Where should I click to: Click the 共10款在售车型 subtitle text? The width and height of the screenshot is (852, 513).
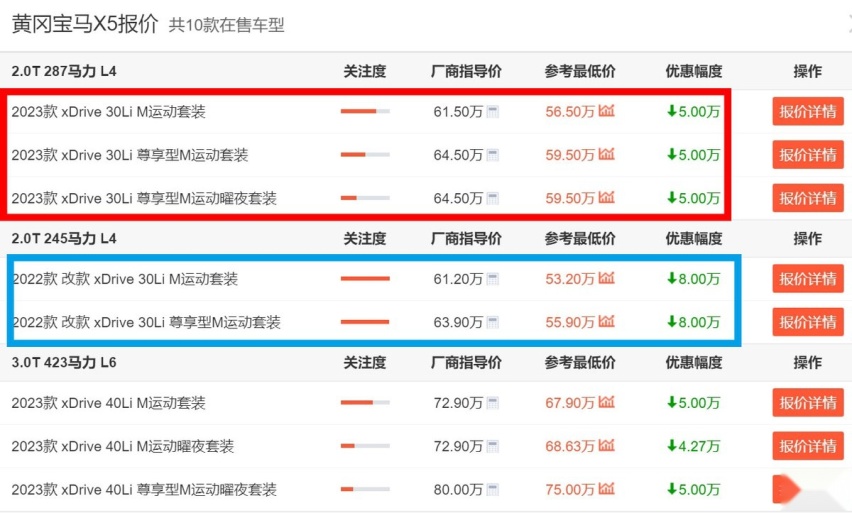click(227, 25)
